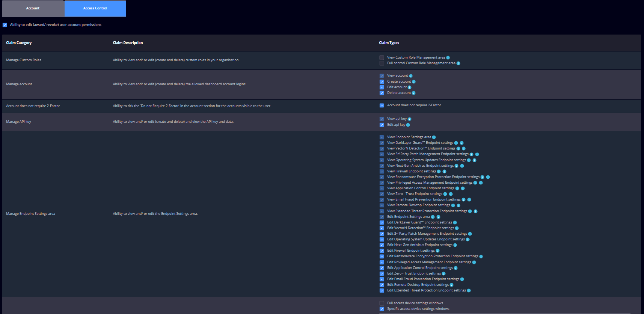Click description about custom roles in your organisation
This screenshot has height=314, width=644.
pos(176,60)
